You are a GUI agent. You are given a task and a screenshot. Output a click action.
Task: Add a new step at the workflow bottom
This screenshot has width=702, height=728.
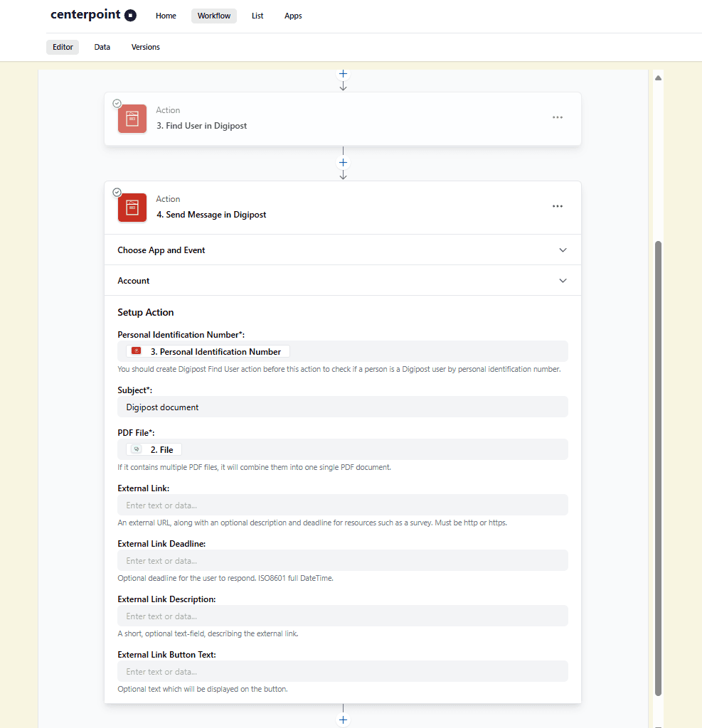343,719
